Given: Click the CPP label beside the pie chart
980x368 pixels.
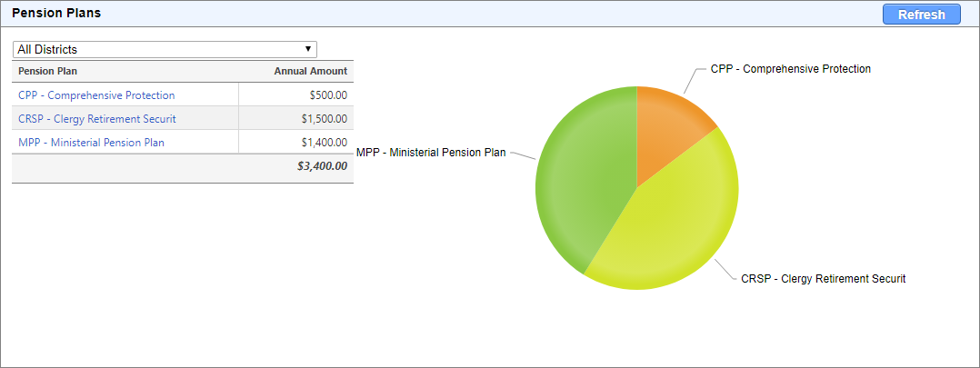Looking at the screenshot, I should [790, 69].
